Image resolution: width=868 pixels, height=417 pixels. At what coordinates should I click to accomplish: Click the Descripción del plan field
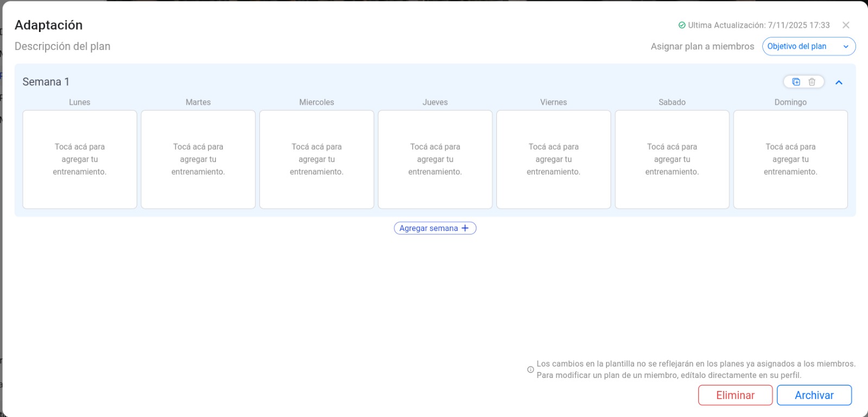[62, 47]
